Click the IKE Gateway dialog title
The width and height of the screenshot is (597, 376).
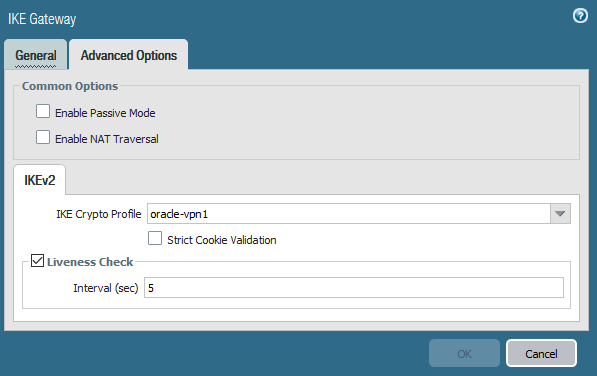point(42,19)
